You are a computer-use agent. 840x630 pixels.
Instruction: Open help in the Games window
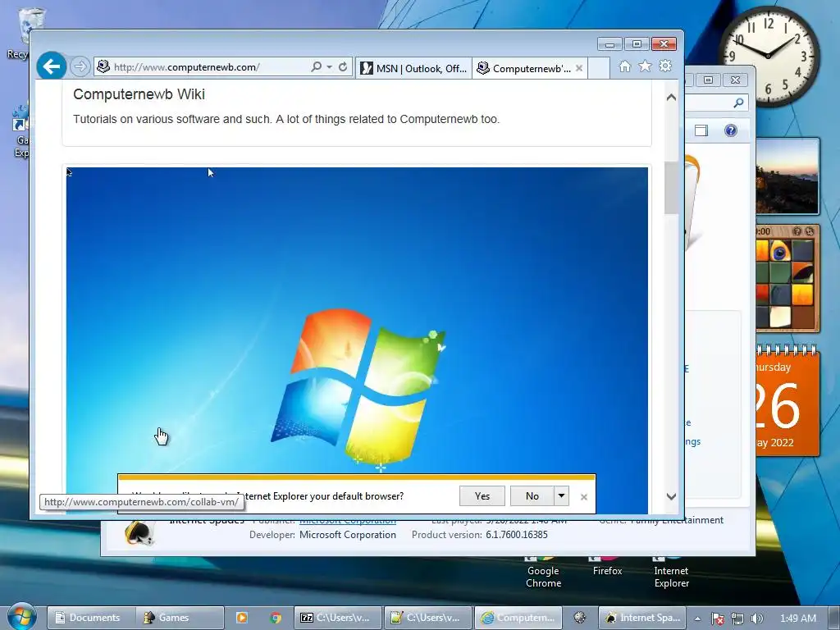coord(731,130)
